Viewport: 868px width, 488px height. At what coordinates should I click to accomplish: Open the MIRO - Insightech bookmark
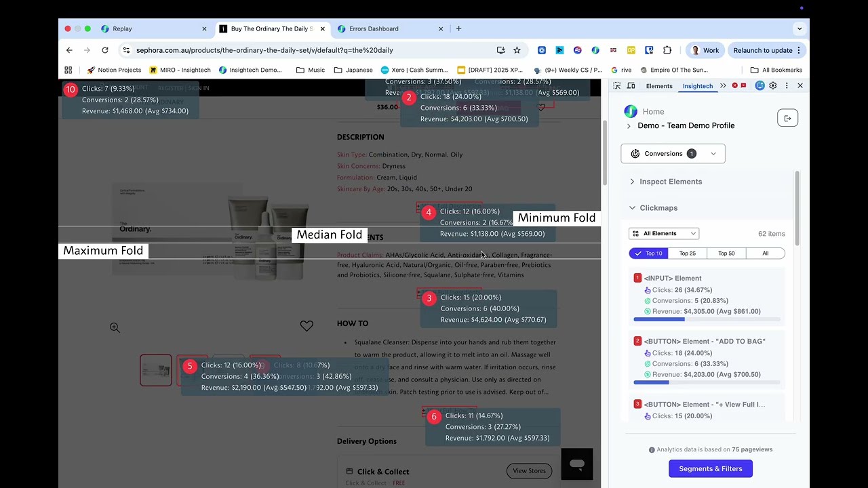tap(180, 70)
